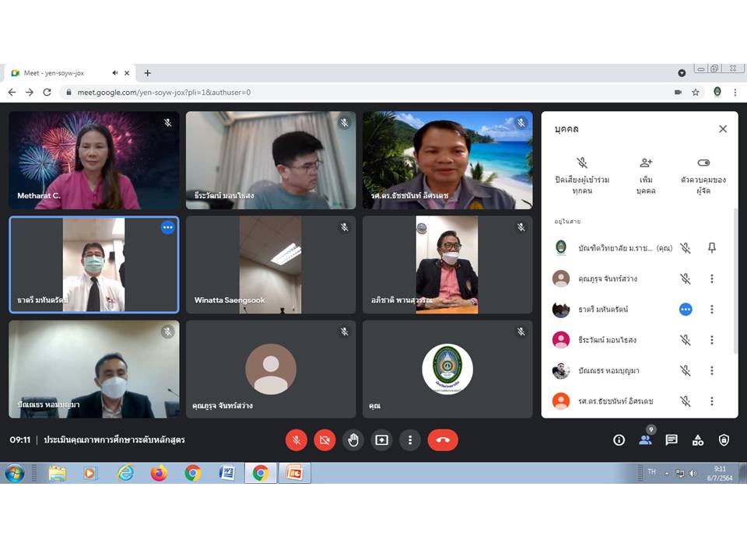
Task: Open the chat panel icon
Action: tap(672, 440)
